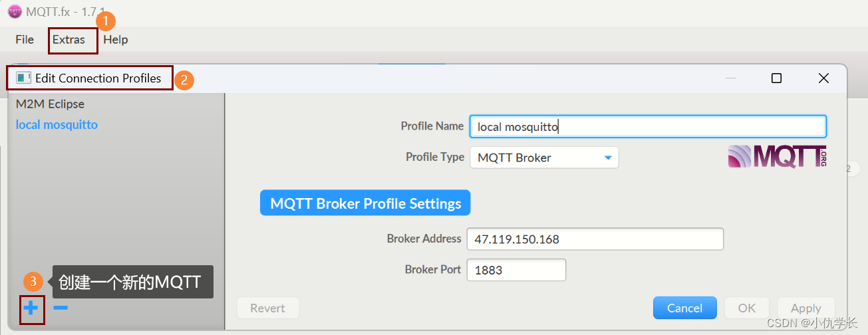Open the Extras menu
Image resolution: width=868 pixels, height=335 pixels.
pyautogui.click(x=69, y=40)
